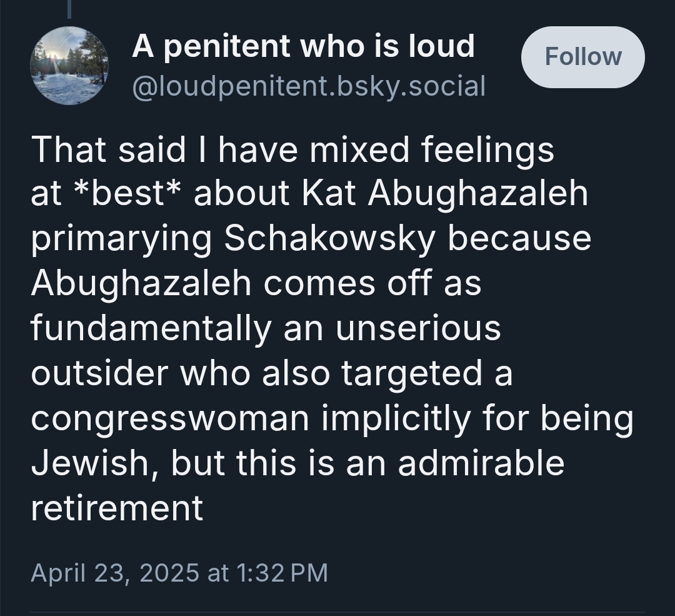This screenshot has width=675, height=616.
Task: Click the word "Schakowsky" in the post
Action: coord(330,240)
